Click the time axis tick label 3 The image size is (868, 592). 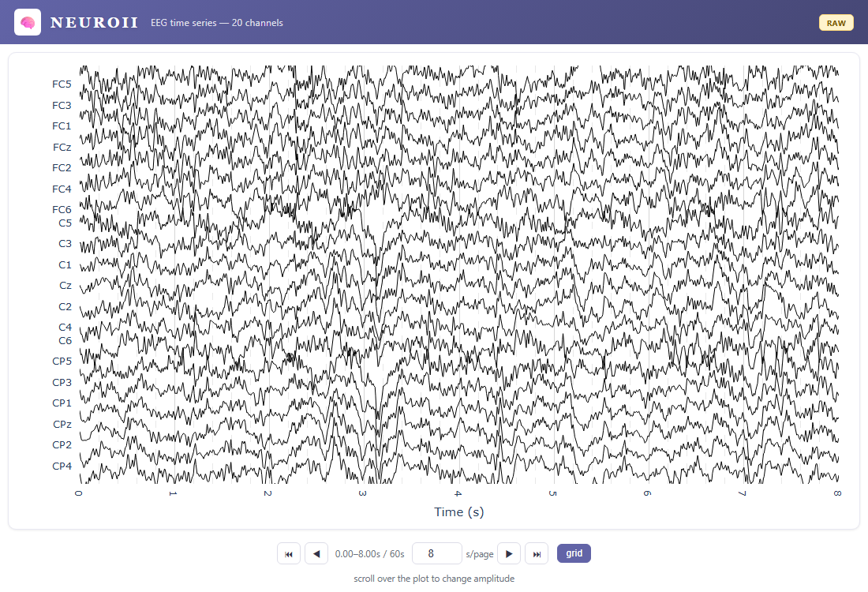363,493
